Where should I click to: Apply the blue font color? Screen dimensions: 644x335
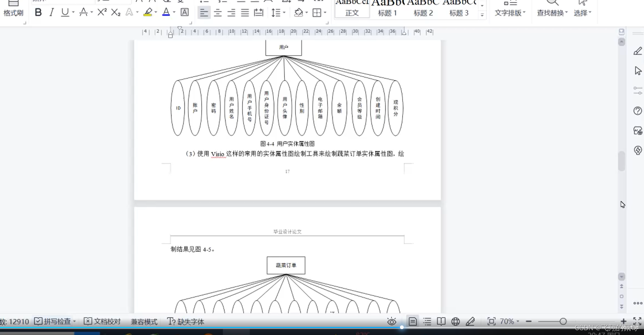[x=166, y=13]
